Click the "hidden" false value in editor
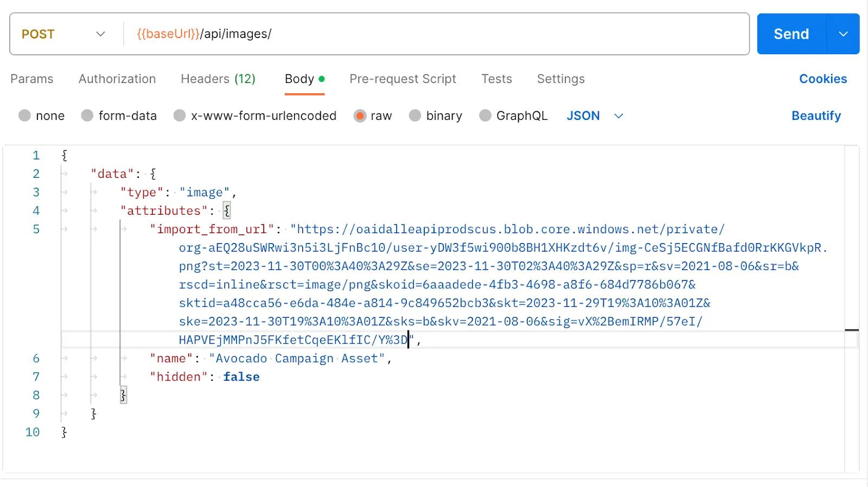The height and width of the screenshot is (487, 868). [241, 377]
